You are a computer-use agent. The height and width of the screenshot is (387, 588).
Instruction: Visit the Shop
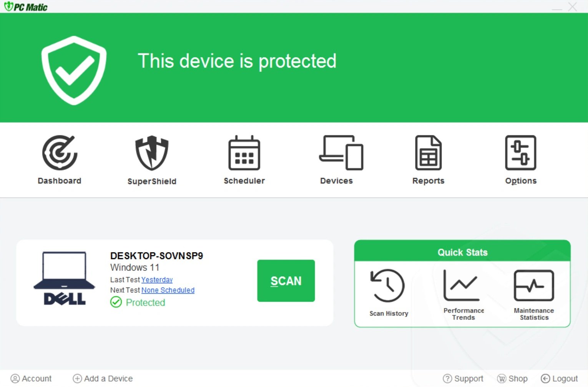click(512, 379)
